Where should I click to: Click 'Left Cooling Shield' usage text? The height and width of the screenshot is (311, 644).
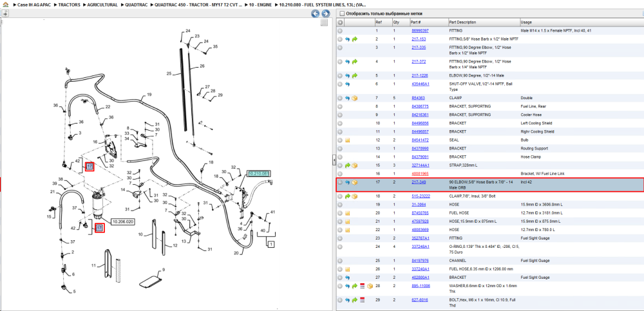click(536, 123)
